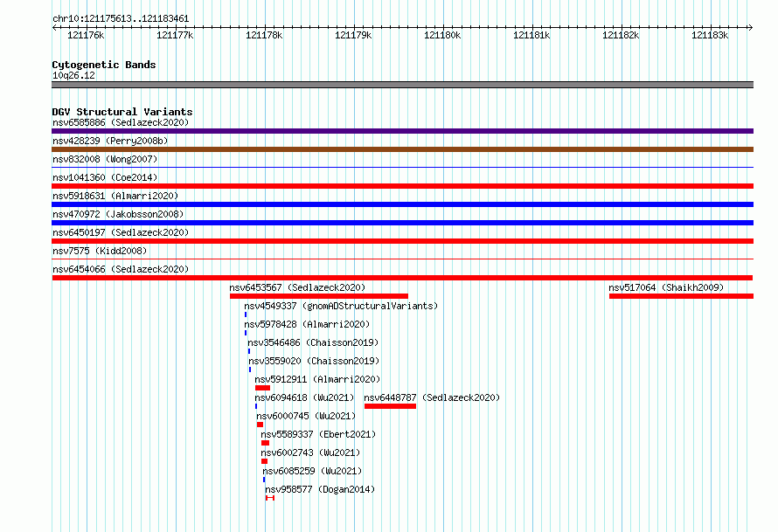Select the 121177k ruler tick label
The height and width of the screenshot is (532, 778).
click(175, 35)
